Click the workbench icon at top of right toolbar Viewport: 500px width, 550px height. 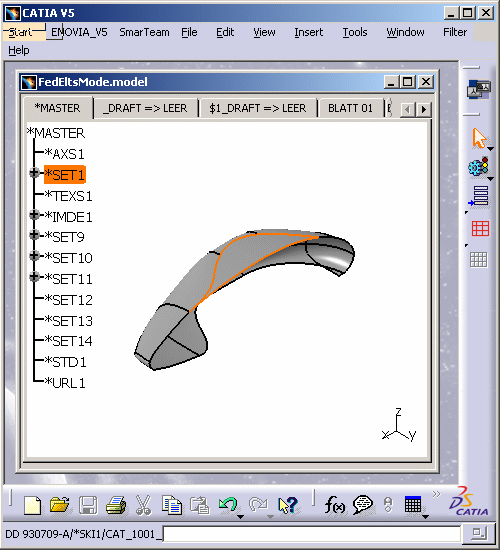coord(479,89)
